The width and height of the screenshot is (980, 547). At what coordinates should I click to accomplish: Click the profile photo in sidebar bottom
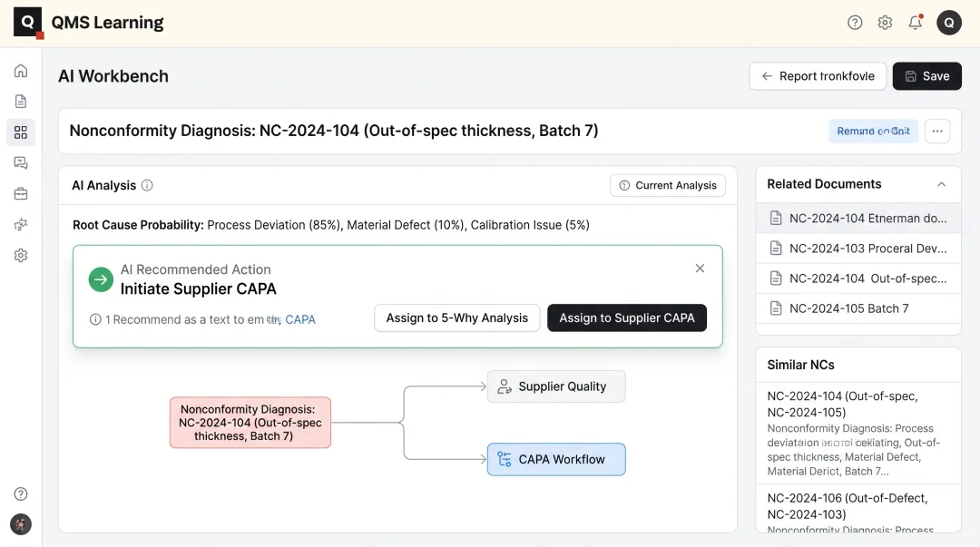click(21, 524)
